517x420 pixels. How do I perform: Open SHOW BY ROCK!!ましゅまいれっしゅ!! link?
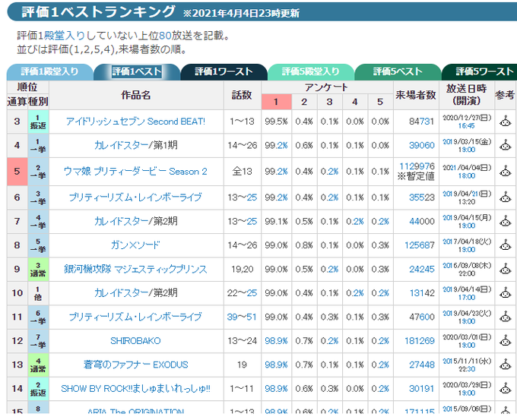coord(135,389)
